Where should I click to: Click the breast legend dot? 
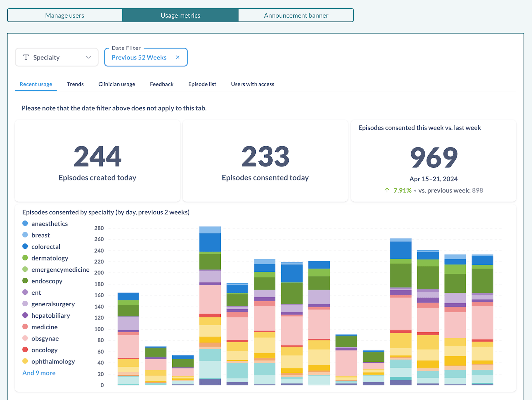[25, 235]
